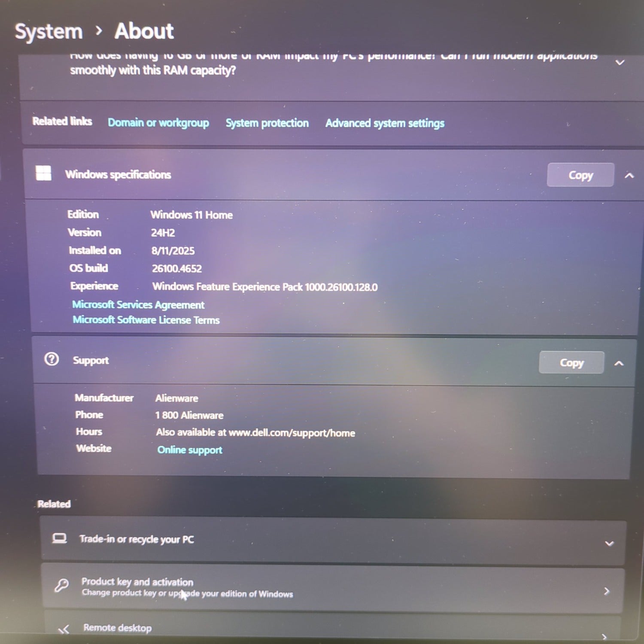Open the Remote desktop row text

[x=118, y=628]
